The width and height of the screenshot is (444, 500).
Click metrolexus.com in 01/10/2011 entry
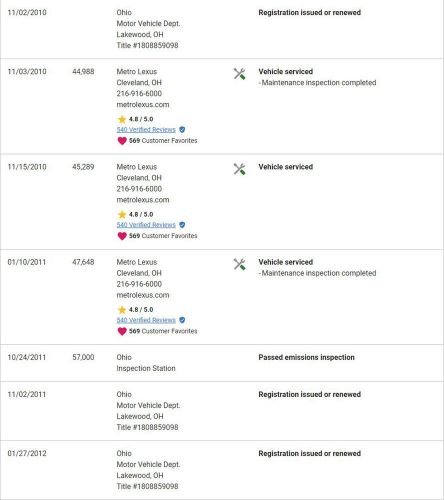pyautogui.click(x=143, y=295)
